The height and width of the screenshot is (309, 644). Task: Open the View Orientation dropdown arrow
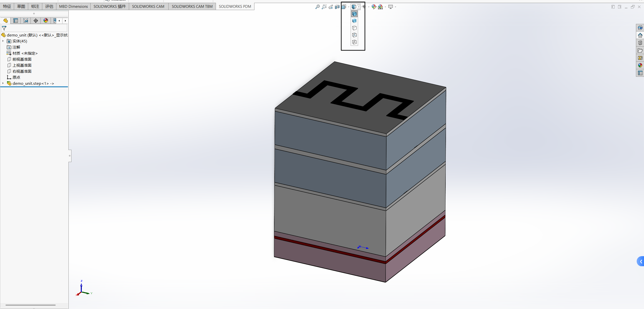348,7
